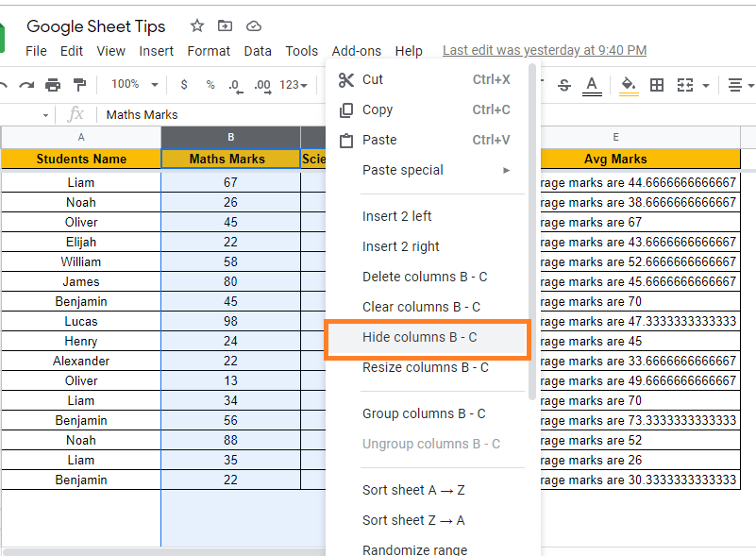Format selection as currency
Image resolution: width=756 pixels, height=556 pixels.
click(x=183, y=85)
